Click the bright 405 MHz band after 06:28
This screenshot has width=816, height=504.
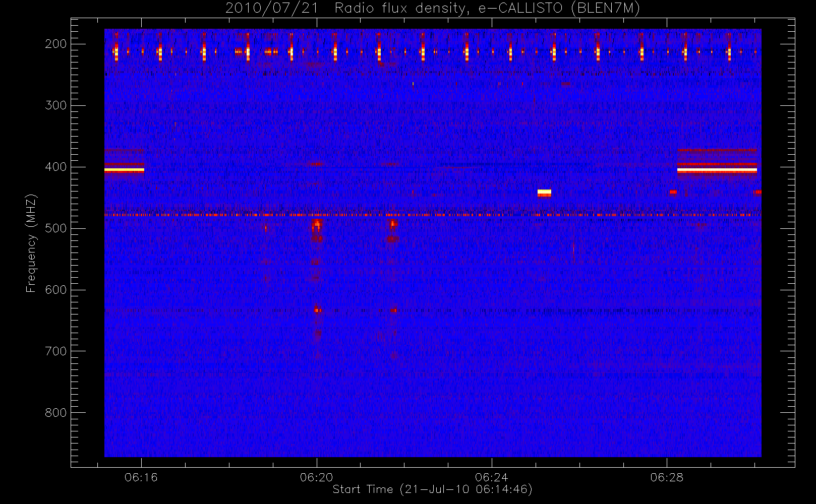point(717,170)
